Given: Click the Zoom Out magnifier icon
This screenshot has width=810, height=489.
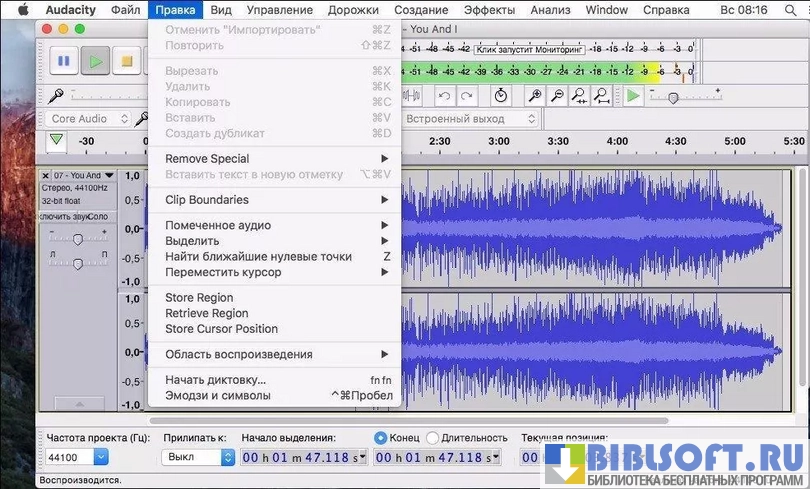Looking at the screenshot, I should pos(557,96).
